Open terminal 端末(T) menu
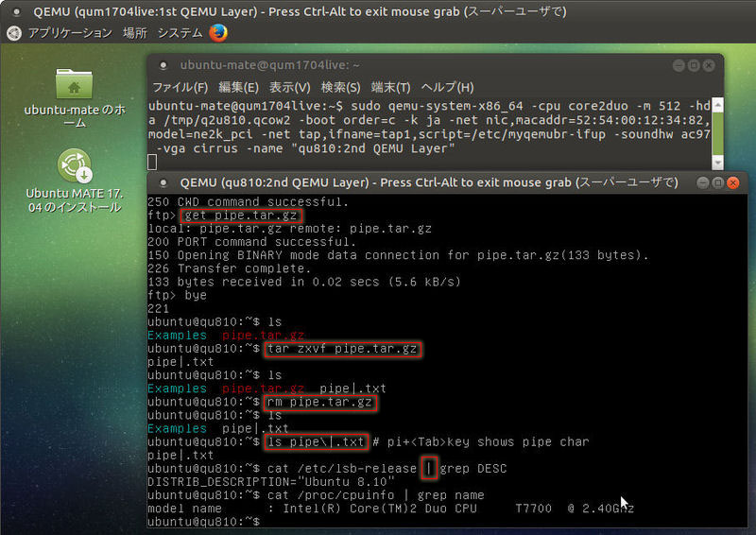The height and width of the screenshot is (535, 756). coord(390,87)
